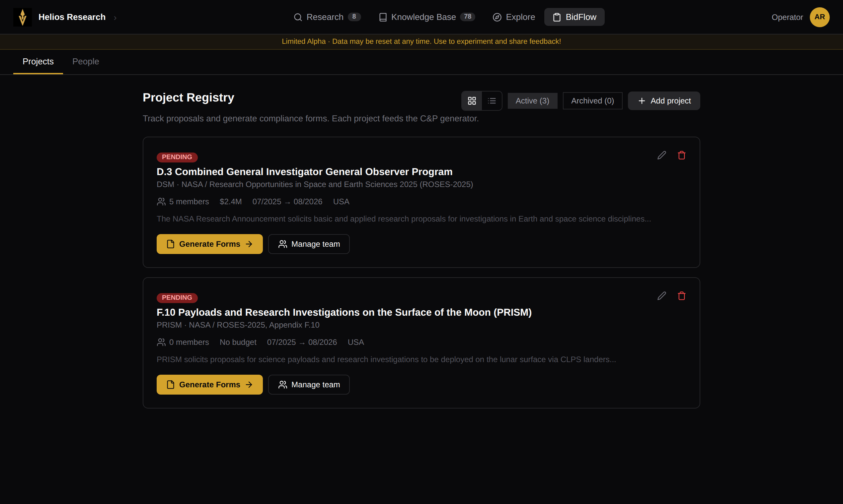Click the Add project button
This screenshot has height=504, width=843.
(663, 101)
